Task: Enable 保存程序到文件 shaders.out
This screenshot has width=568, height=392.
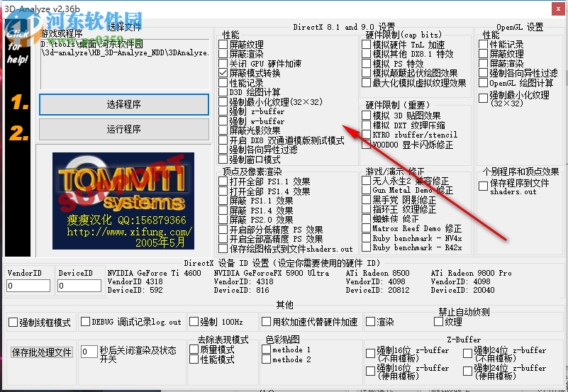Action: [483, 186]
